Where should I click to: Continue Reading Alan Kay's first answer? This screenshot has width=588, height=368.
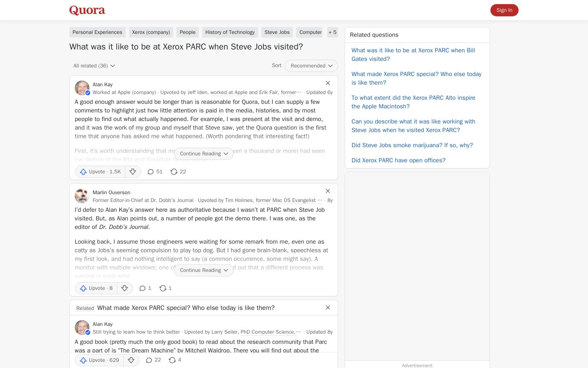point(204,154)
